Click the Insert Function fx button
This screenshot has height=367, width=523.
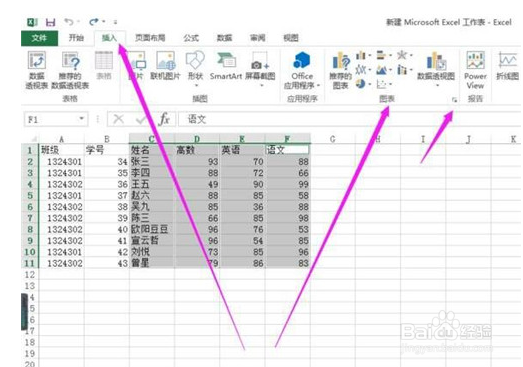pos(164,119)
